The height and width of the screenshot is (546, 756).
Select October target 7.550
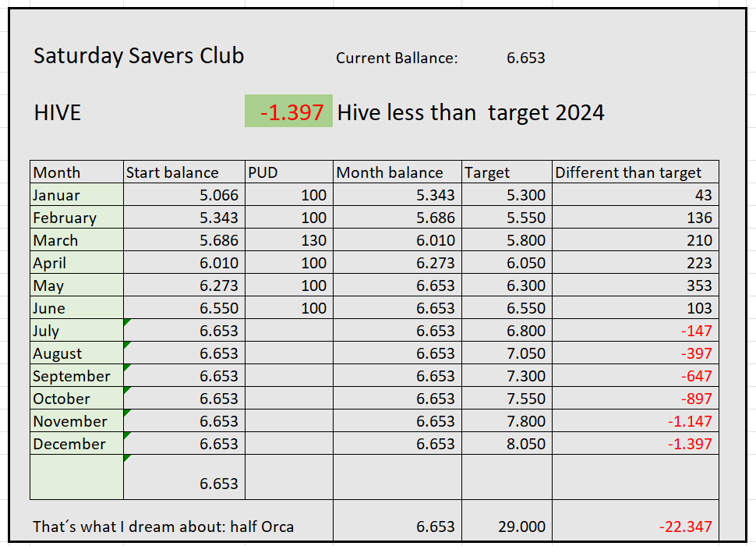click(507, 399)
